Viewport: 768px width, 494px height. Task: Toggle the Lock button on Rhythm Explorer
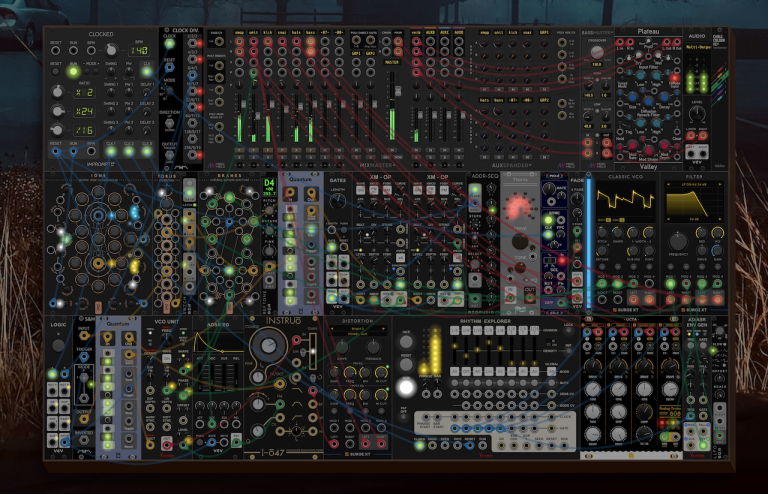click(568, 331)
